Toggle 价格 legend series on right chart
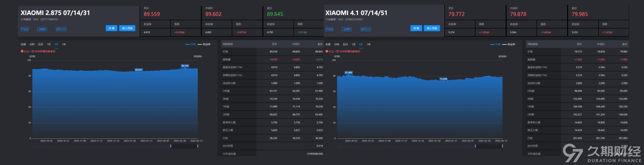This screenshot has height=165, width=644. (495, 45)
